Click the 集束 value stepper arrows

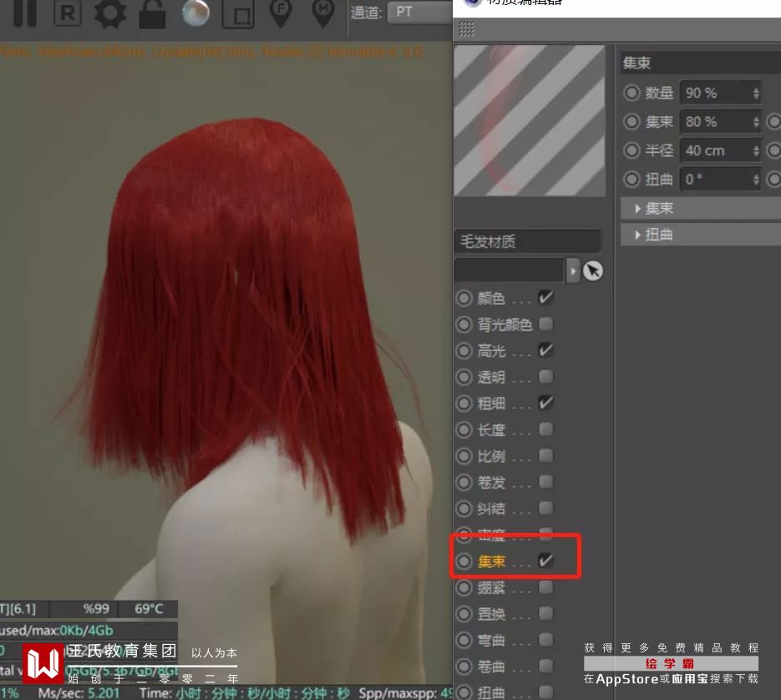(x=756, y=122)
